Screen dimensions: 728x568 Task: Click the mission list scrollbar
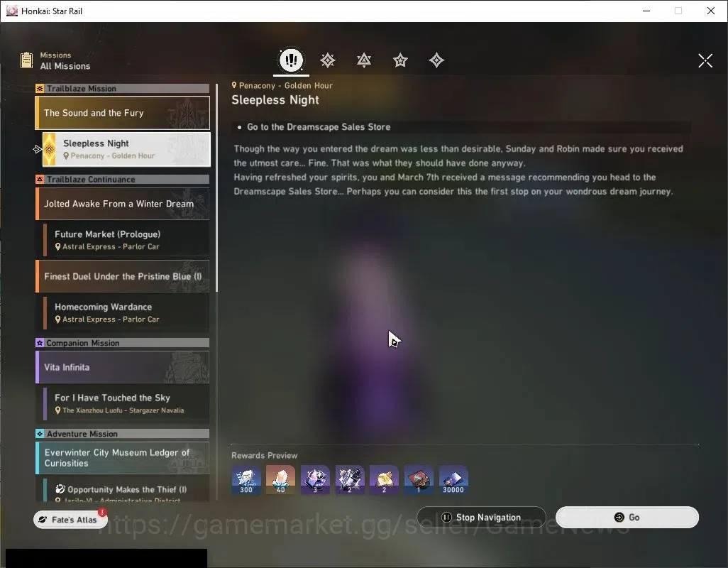tap(216, 187)
